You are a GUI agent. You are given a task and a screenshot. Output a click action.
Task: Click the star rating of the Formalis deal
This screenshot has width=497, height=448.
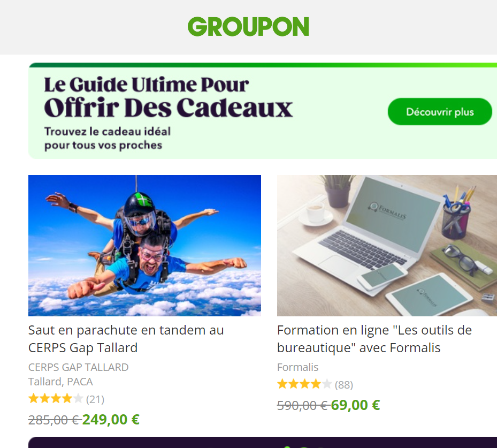click(304, 384)
